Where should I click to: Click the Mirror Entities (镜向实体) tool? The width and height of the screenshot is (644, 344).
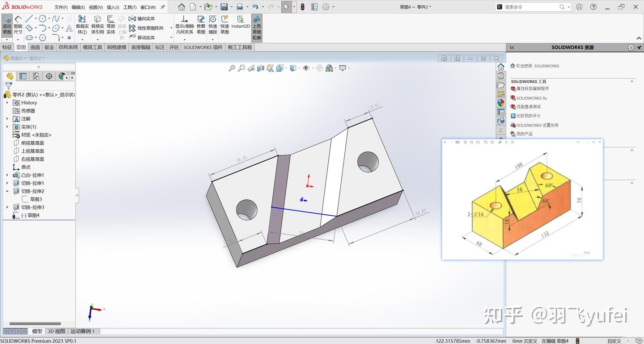[142, 19]
